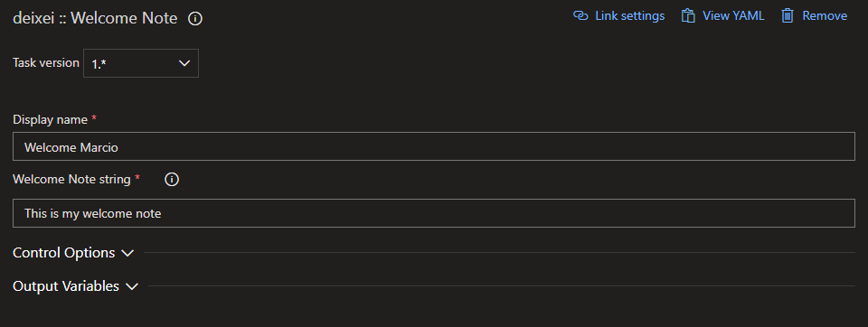Expand the Output Variables section chevron
The width and height of the screenshot is (868, 327).
pyautogui.click(x=132, y=286)
